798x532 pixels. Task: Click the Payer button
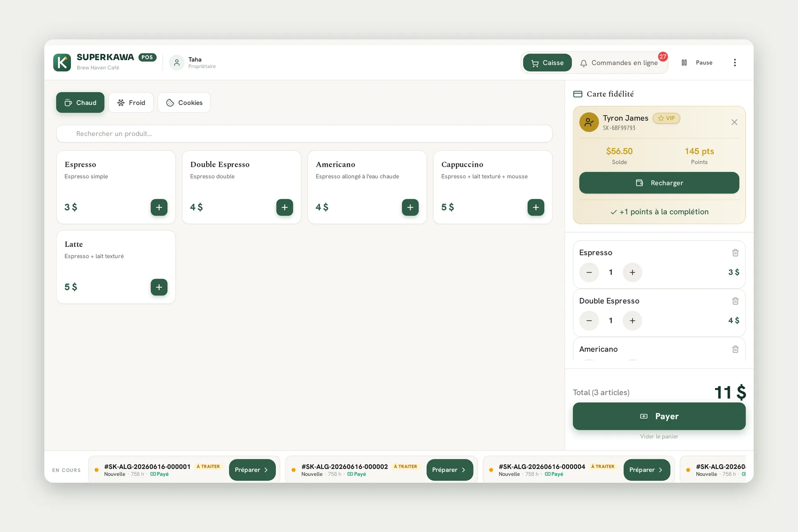659,416
